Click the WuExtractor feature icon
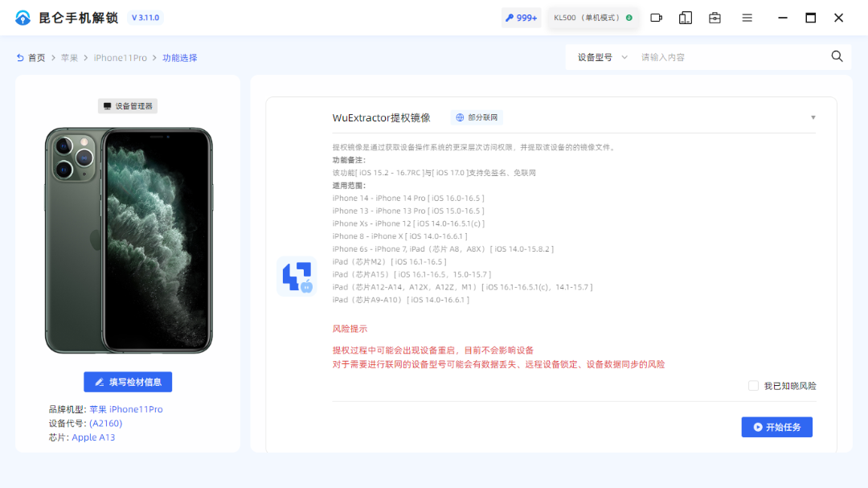 [297, 277]
